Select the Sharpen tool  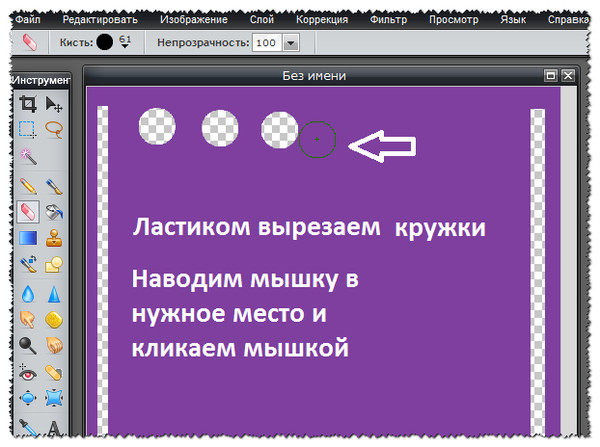pos(54,294)
